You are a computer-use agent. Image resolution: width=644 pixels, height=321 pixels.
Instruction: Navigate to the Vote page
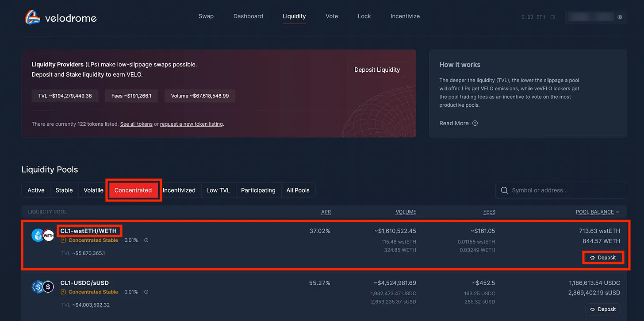(332, 16)
